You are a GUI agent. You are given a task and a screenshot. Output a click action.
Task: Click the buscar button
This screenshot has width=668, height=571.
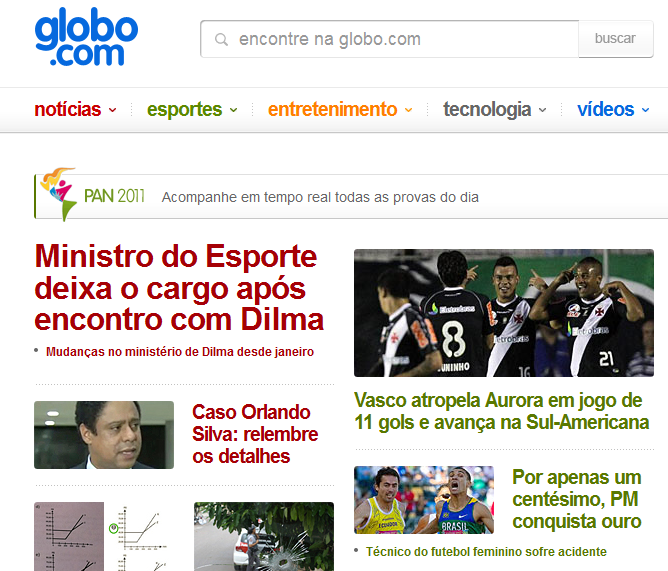[x=616, y=39]
